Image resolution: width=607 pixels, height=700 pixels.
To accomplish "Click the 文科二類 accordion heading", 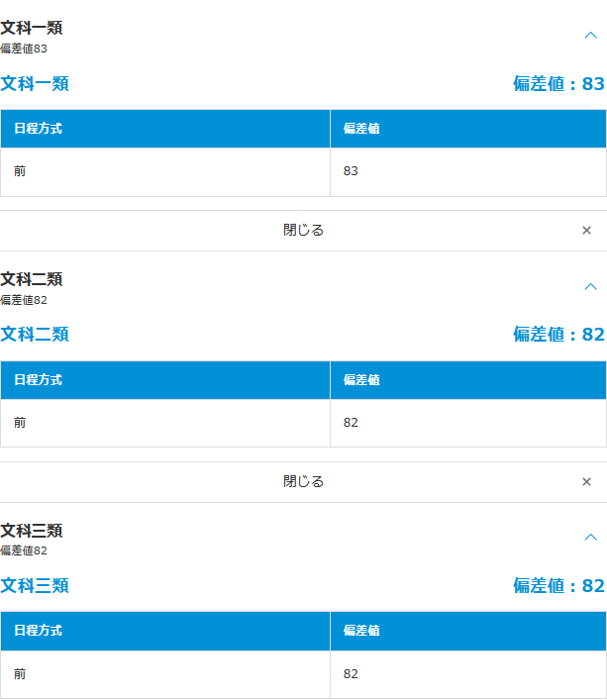I will (x=32, y=279).
